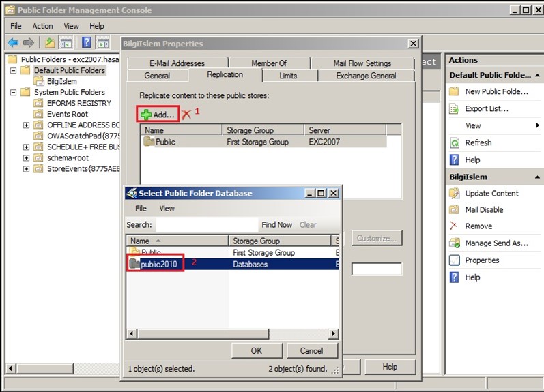544x392 pixels.
Task: Expand the View submenu arrow in Actions
Action: point(538,125)
